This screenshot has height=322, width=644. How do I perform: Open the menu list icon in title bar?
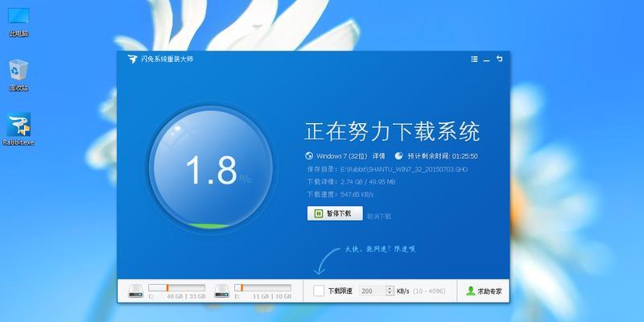pyautogui.click(x=474, y=59)
